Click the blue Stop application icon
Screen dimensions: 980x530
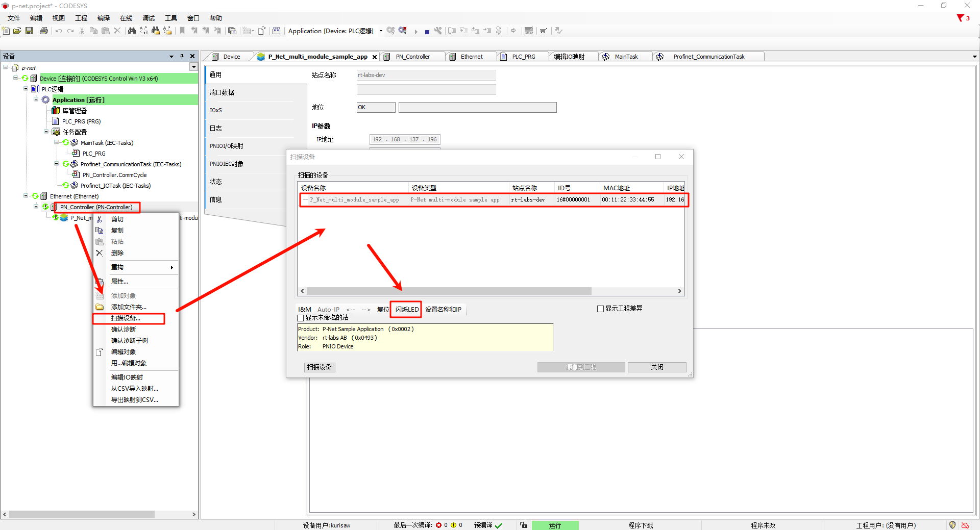(427, 32)
